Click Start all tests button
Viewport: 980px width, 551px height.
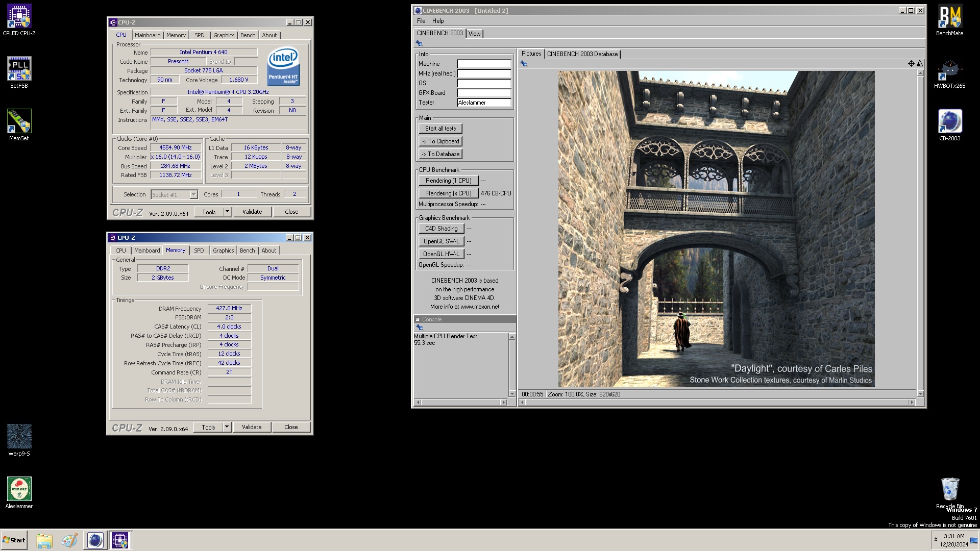tap(440, 129)
